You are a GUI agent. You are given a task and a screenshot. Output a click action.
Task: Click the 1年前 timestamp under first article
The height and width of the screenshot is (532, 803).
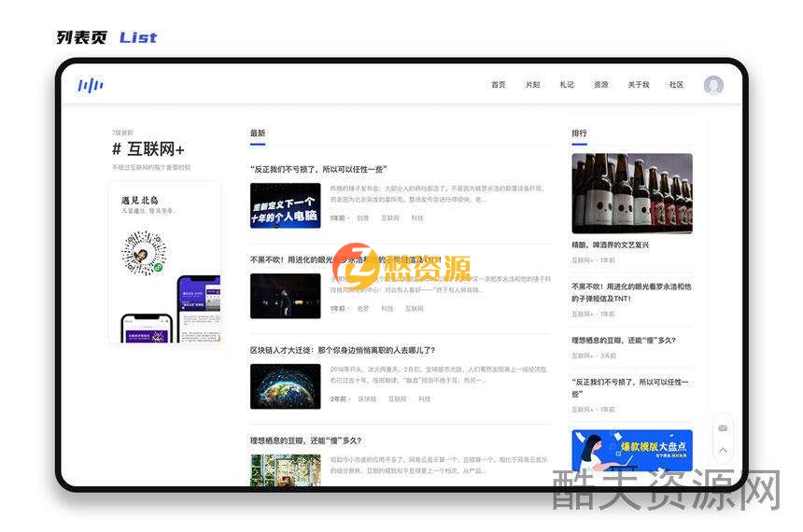337,218
